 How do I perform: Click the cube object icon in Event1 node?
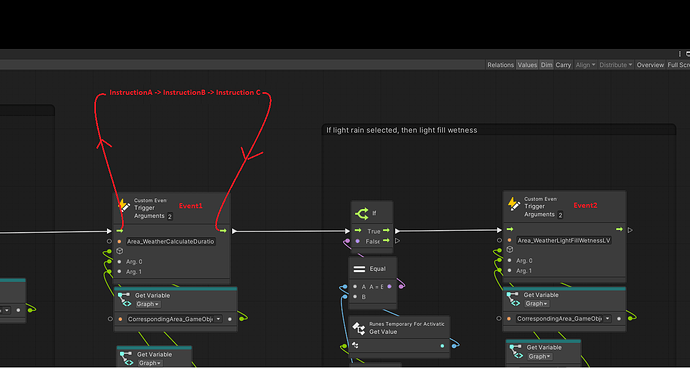pyautogui.click(x=119, y=251)
